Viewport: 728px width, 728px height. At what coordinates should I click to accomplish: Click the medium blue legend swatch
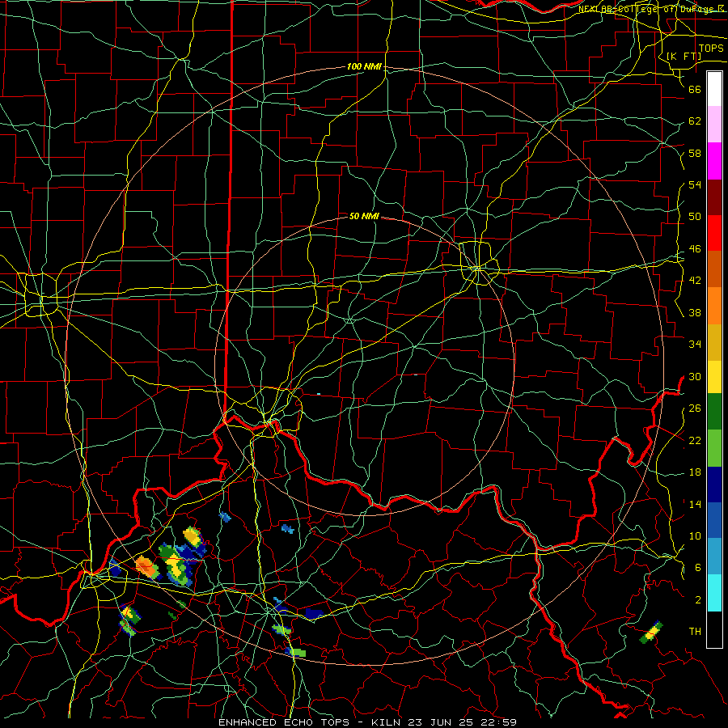coord(714,520)
